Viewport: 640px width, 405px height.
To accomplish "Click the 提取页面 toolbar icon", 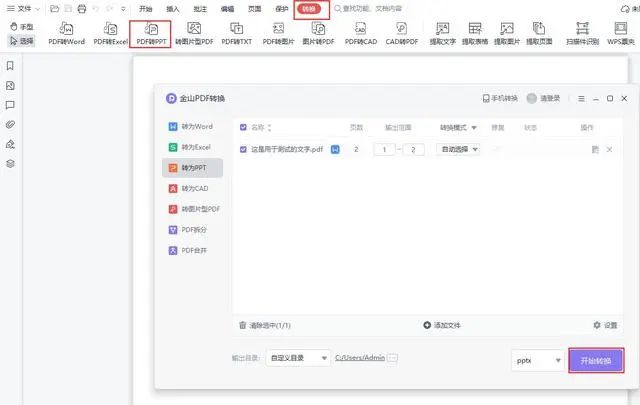I will [539, 33].
